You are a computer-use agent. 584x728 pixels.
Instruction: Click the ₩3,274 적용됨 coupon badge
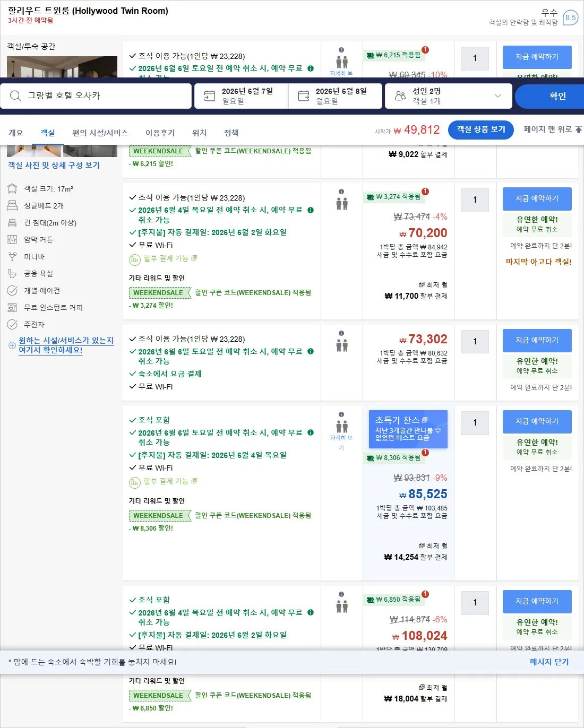[394, 197]
